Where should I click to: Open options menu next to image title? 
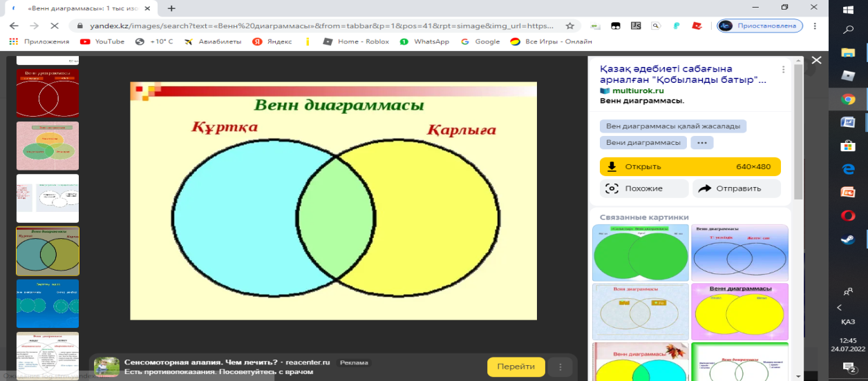[783, 69]
